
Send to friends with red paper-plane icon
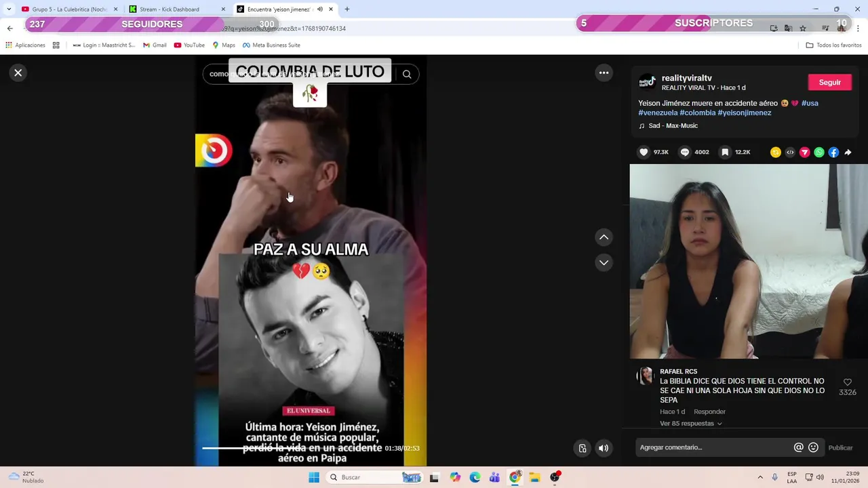coord(805,152)
